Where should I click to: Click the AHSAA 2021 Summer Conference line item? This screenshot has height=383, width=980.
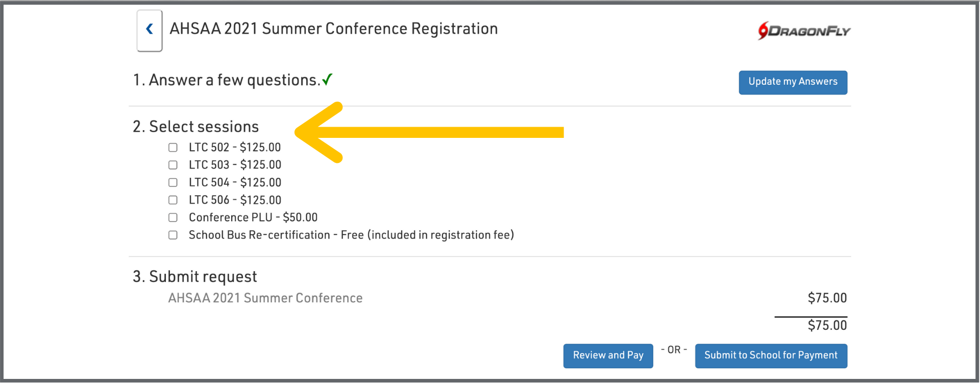265,298
